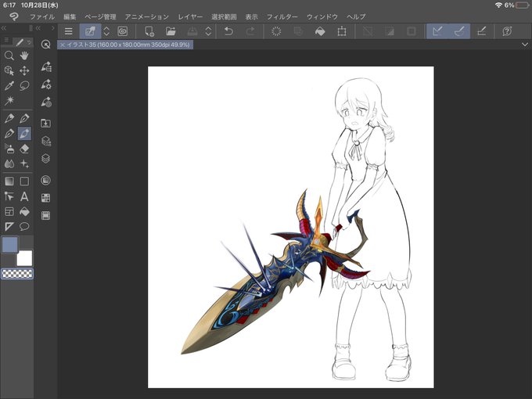Click the help question-mark icon
The width and height of the screenshot is (532, 399).
click(x=507, y=31)
